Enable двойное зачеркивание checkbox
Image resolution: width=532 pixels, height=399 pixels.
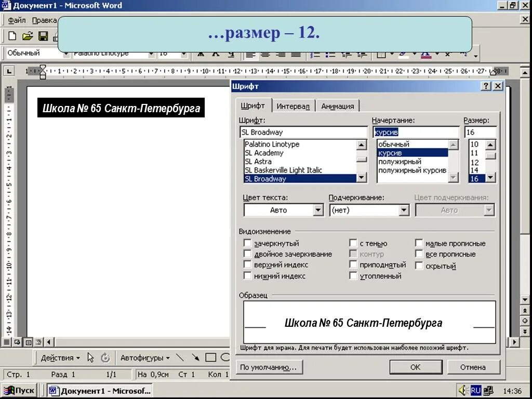click(x=247, y=254)
